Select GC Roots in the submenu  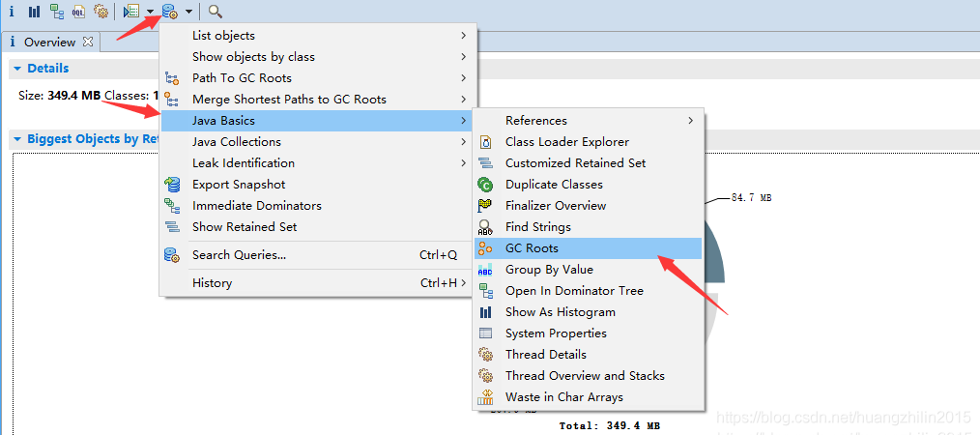click(532, 248)
